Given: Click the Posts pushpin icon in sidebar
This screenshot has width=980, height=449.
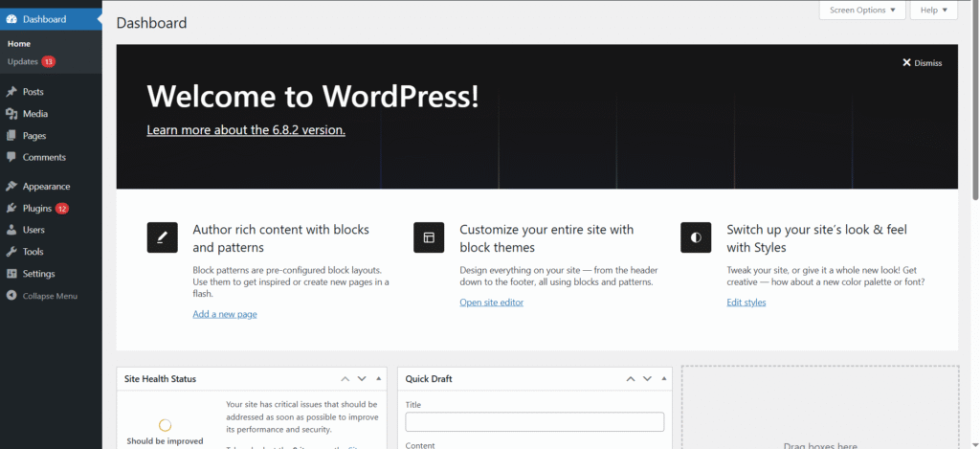Looking at the screenshot, I should 11,92.
